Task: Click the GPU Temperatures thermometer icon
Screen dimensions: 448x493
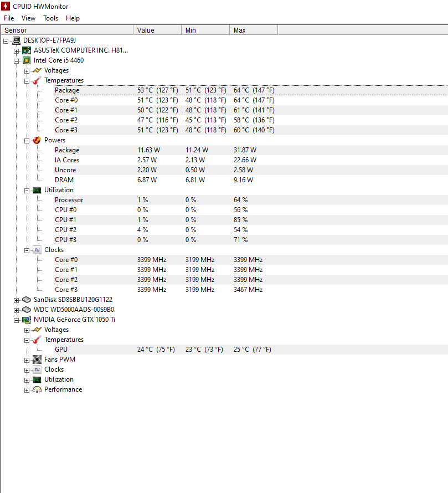Action: pos(37,340)
